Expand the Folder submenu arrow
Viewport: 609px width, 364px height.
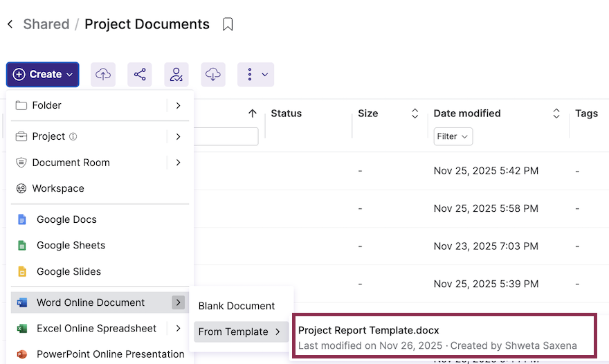[179, 105]
